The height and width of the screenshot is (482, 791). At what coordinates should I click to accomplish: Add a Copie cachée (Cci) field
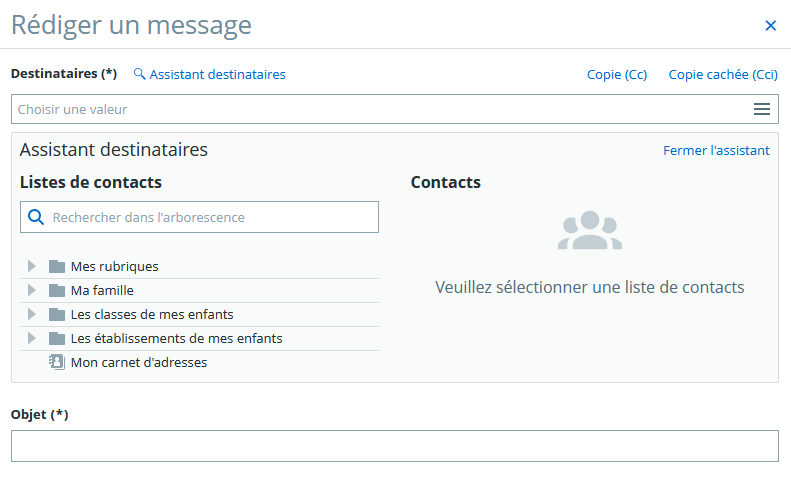[x=723, y=75]
